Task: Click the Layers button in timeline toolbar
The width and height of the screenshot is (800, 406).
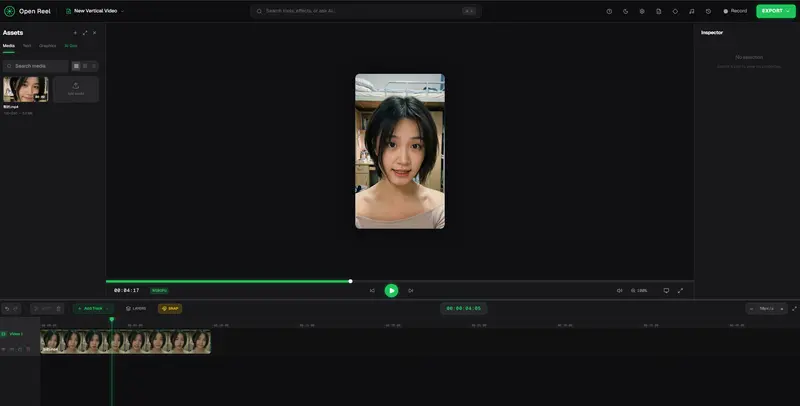Action: pyautogui.click(x=136, y=309)
